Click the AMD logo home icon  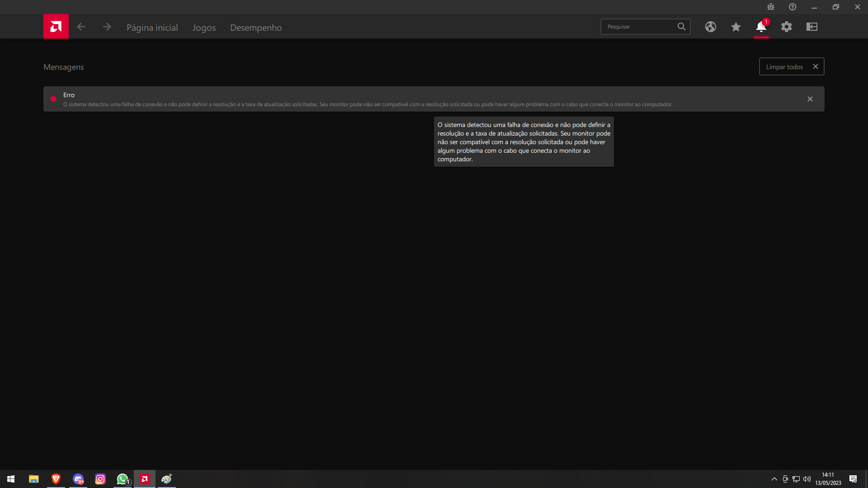coord(56,27)
